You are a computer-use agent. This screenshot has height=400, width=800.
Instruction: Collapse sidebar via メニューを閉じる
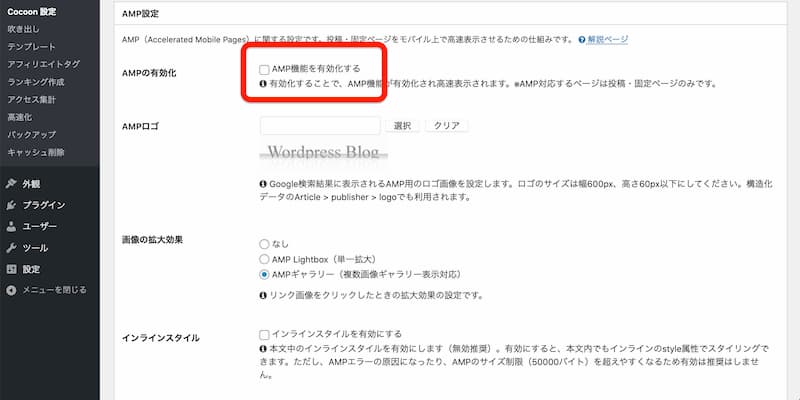click(x=55, y=290)
